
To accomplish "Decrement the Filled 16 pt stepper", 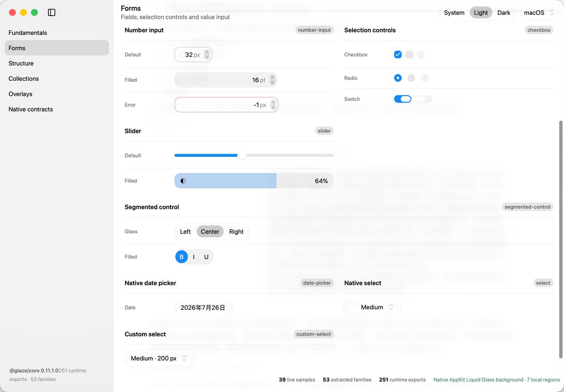I will (272, 82).
